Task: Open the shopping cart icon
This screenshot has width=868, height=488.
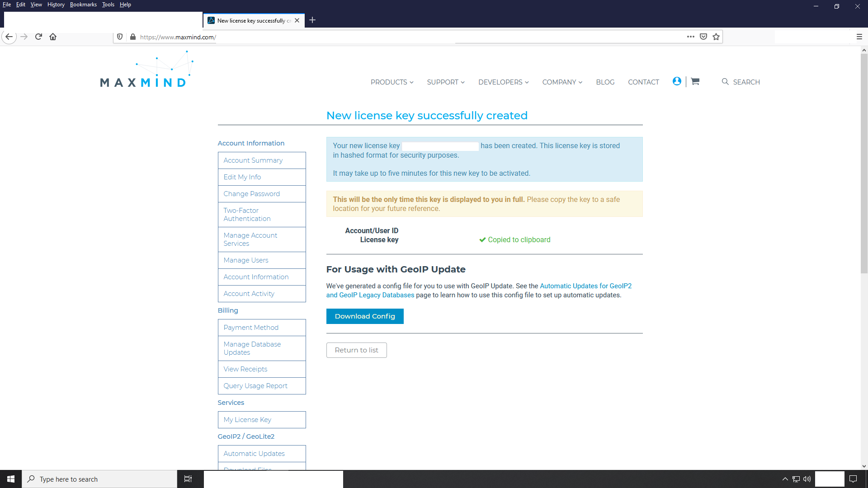Action: click(x=695, y=81)
